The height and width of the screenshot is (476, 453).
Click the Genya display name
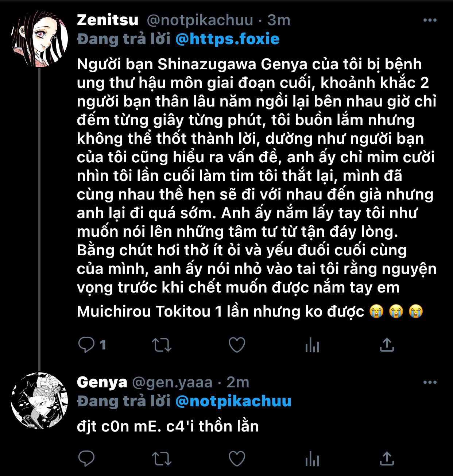pos(102,382)
